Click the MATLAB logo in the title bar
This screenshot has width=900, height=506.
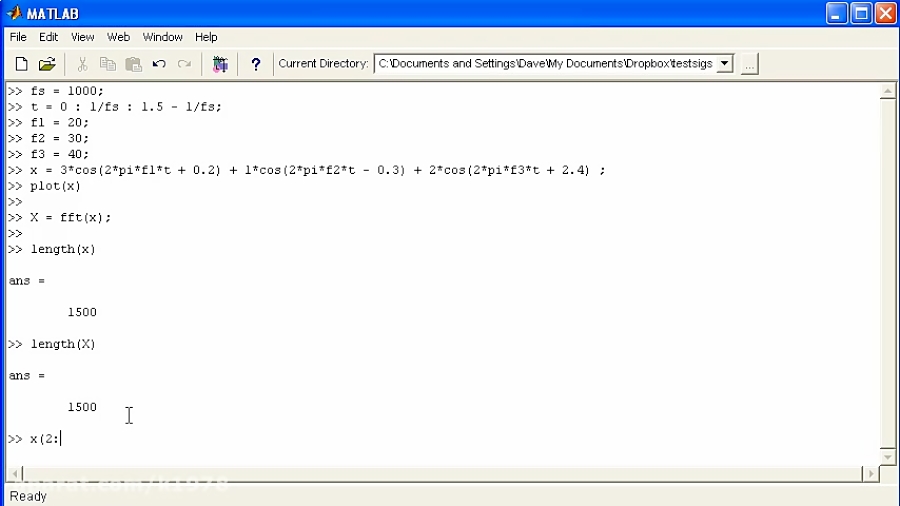coord(15,13)
